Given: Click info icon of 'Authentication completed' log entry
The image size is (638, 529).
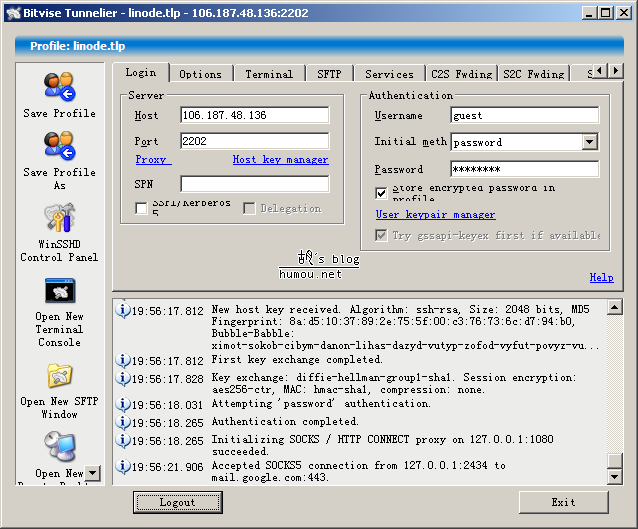Looking at the screenshot, I should (x=122, y=422).
